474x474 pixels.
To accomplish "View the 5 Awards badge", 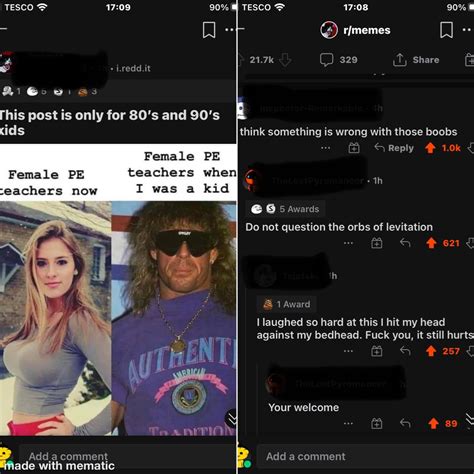I will coord(285,209).
